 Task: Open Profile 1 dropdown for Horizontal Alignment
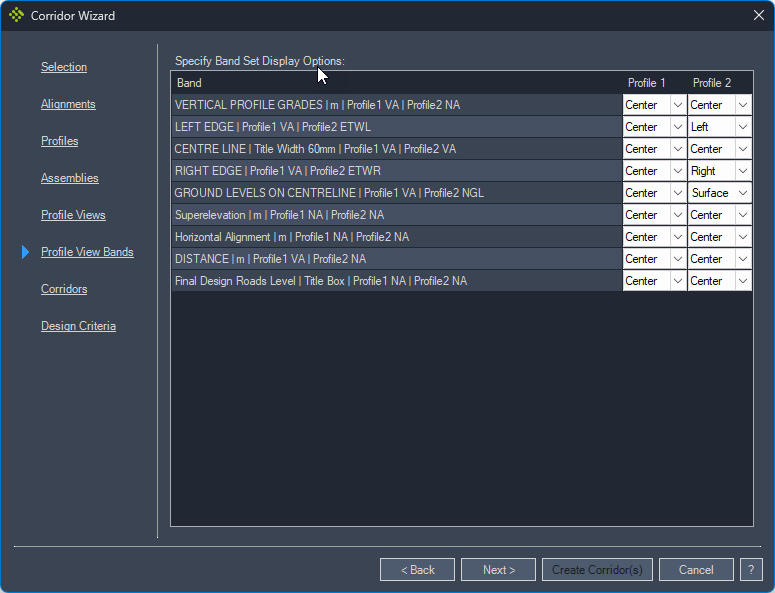coord(654,237)
